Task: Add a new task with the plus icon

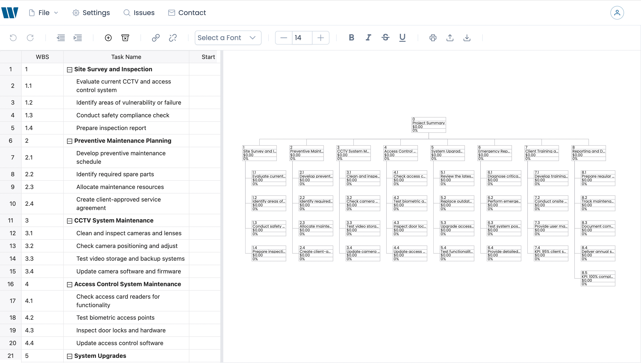Action: (108, 38)
